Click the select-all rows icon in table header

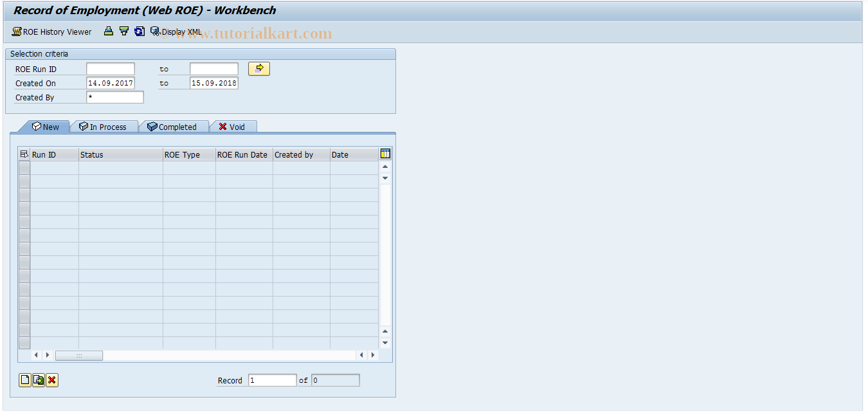(24, 154)
